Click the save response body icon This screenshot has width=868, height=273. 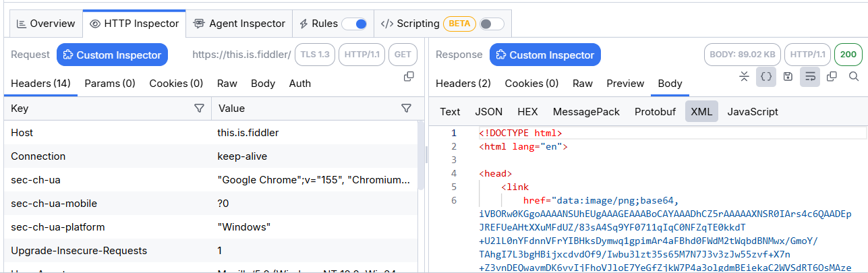788,77
